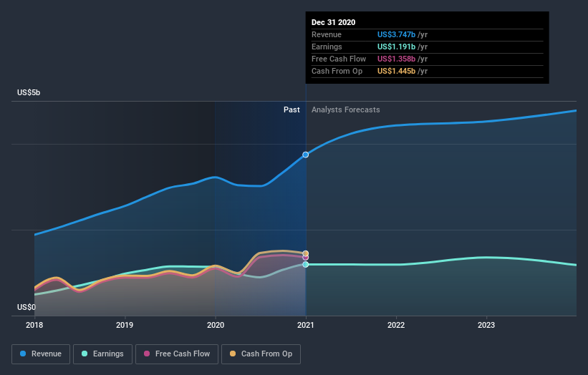The height and width of the screenshot is (375, 588).
Task: Toggle the Earnings legend series
Action: tap(102, 354)
